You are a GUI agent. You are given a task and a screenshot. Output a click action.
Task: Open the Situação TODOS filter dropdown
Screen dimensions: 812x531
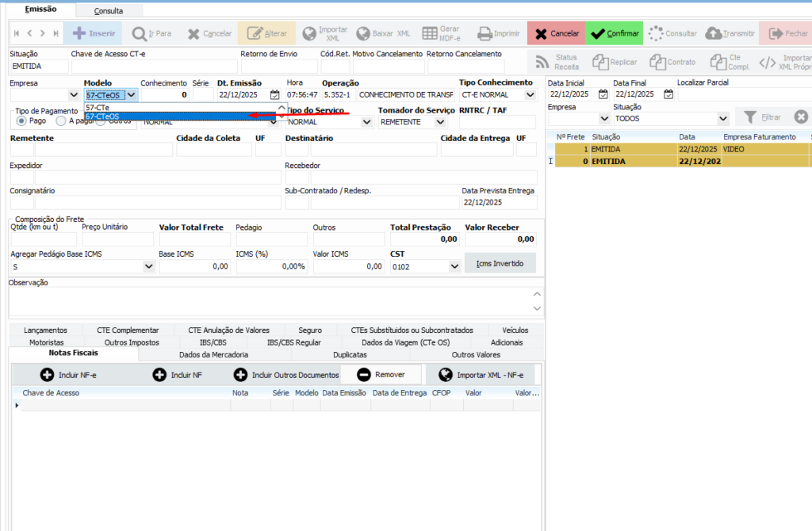tap(722, 119)
